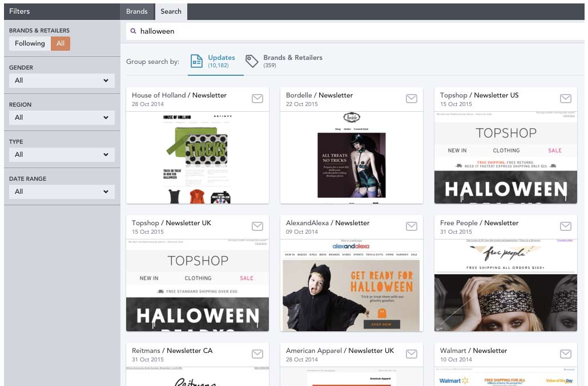
Task: Open Reitmans / Newsletter CA title
Action: (172, 351)
